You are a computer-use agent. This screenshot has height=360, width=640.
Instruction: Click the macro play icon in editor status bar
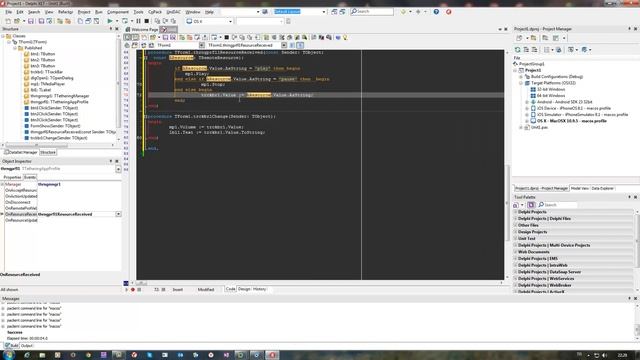pyautogui.click(x=126, y=289)
